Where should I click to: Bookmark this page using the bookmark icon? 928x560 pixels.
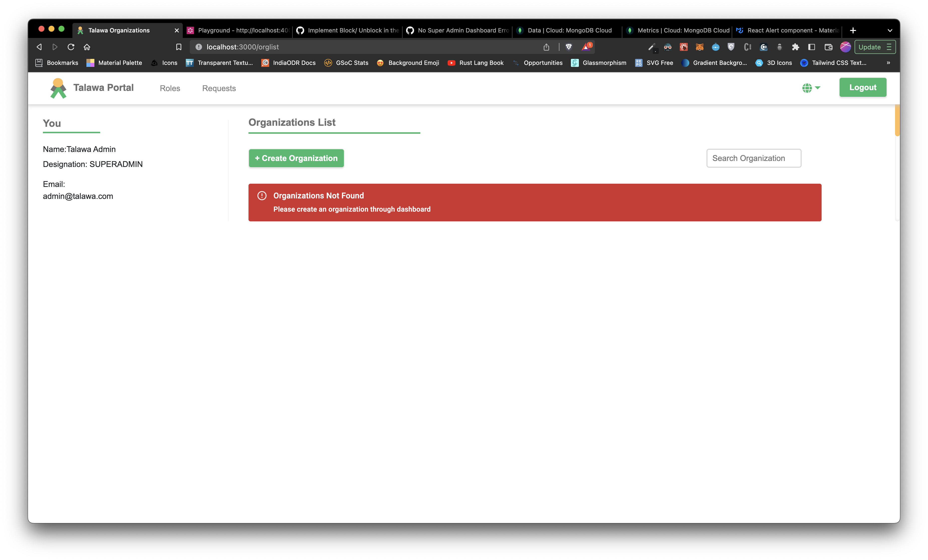pos(179,47)
